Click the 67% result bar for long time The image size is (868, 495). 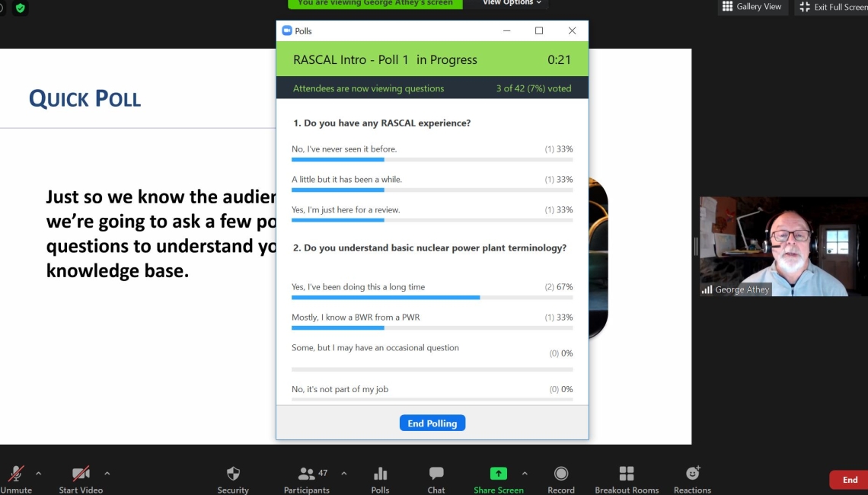(385, 298)
